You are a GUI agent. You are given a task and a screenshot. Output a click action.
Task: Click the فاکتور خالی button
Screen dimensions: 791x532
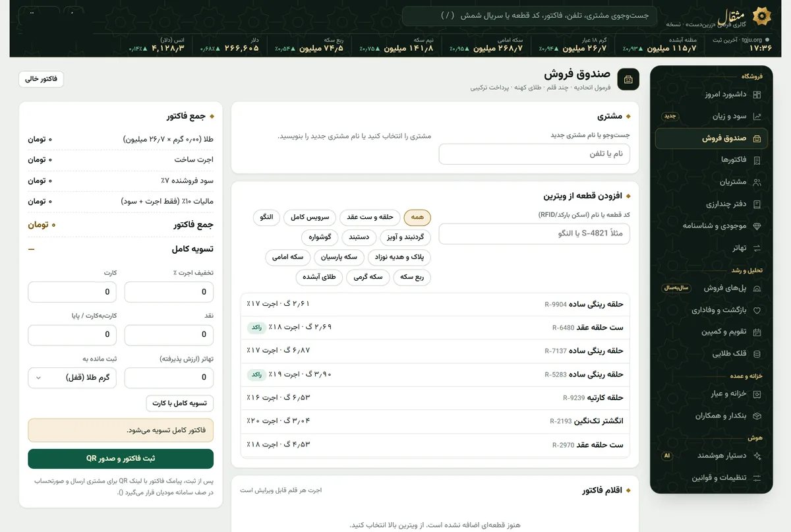41,79
